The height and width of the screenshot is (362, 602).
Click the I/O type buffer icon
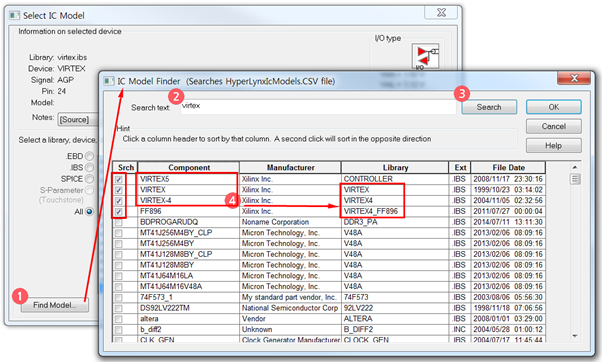pyautogui.click(x=425, y=56)
